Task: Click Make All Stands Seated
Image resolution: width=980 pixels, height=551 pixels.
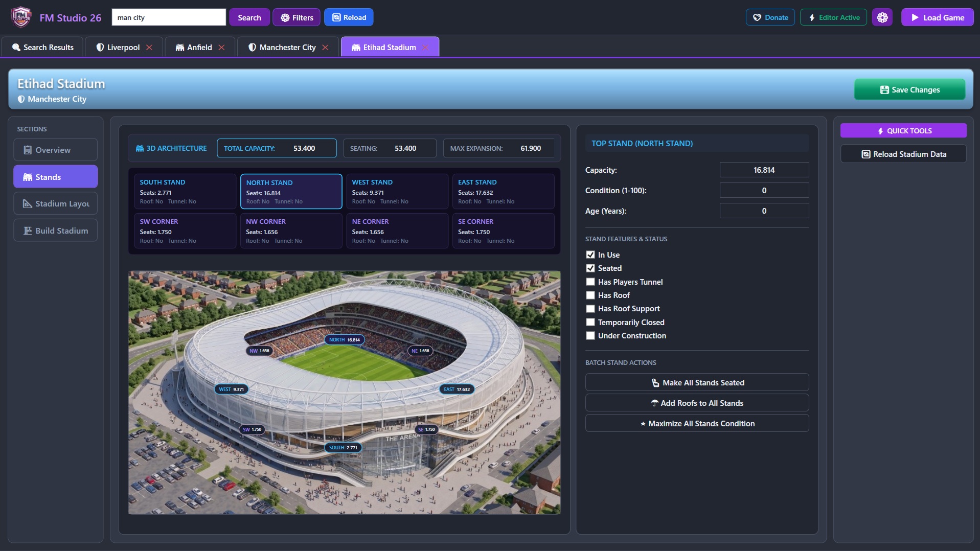Action: coord(697,382)
